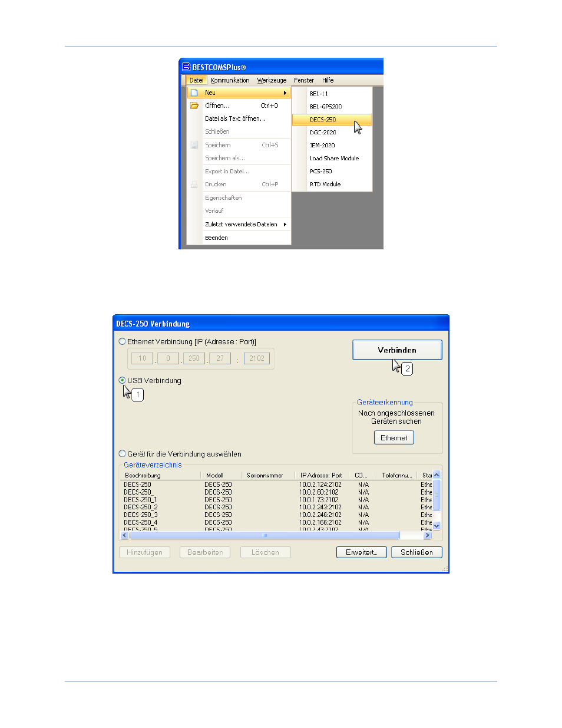Screen dimensions: 562x728
Task: Click the IP octet field showing 27
Action: (x=220, y=358)
